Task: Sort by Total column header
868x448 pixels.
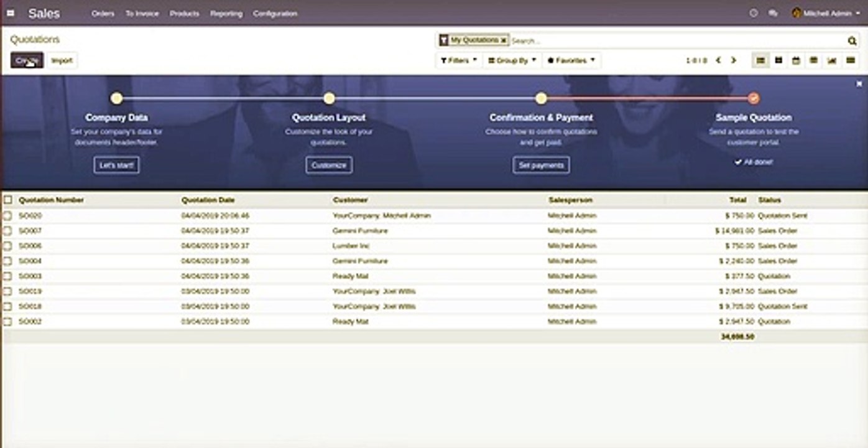Action: point(737,200)
